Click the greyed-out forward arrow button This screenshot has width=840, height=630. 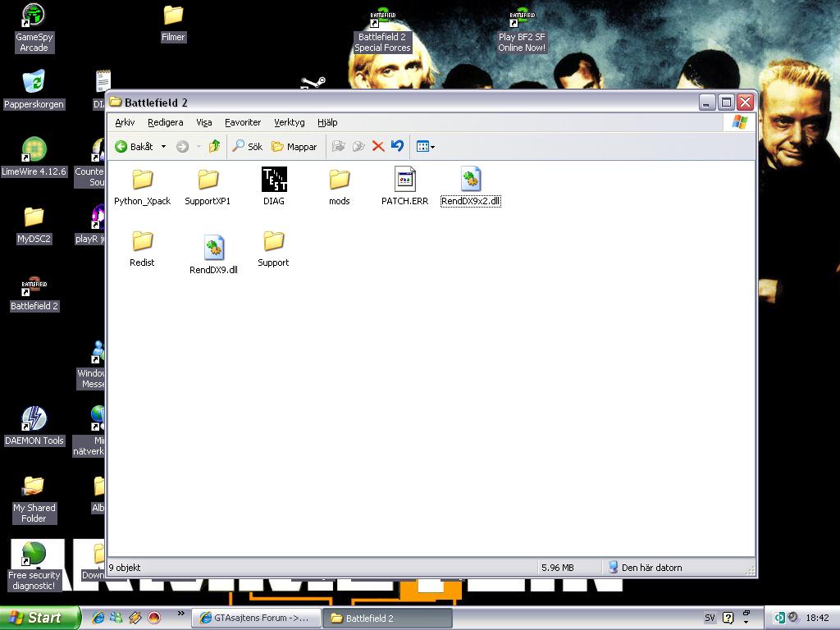pyautogui.click(x=182, y=147)
